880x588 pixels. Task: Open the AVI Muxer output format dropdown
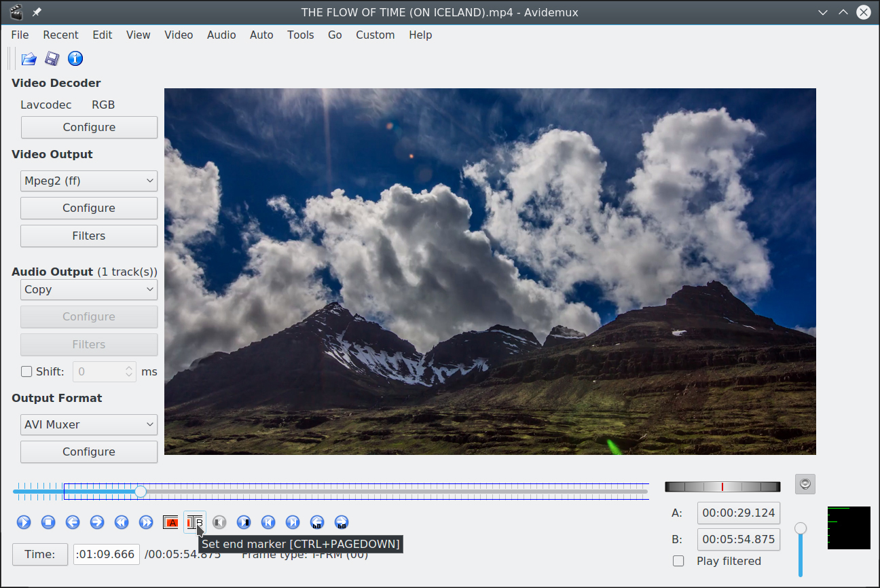[x=89, y=424]
